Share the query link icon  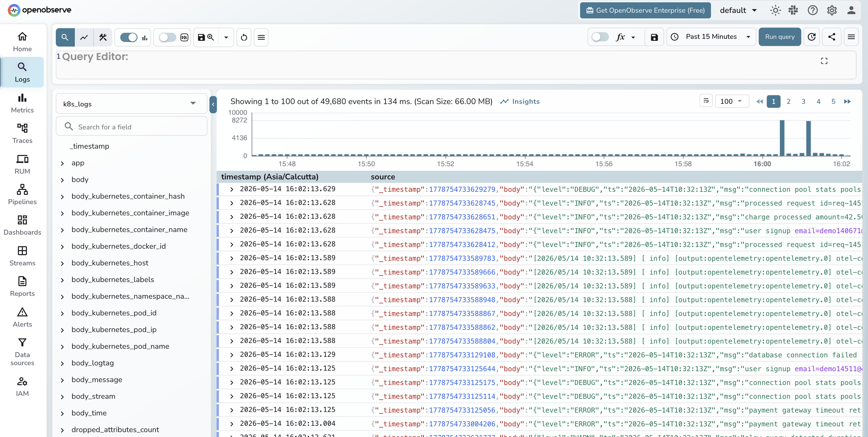831,37
